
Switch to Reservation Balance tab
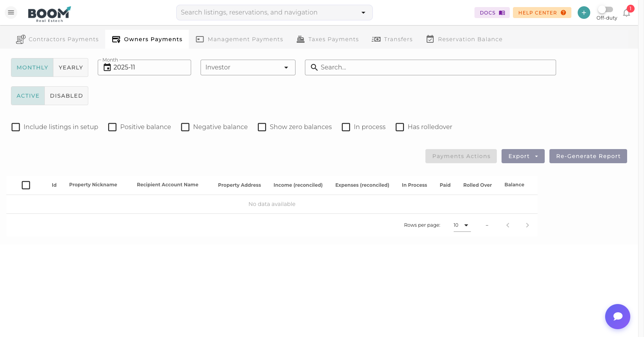[464, 39]
